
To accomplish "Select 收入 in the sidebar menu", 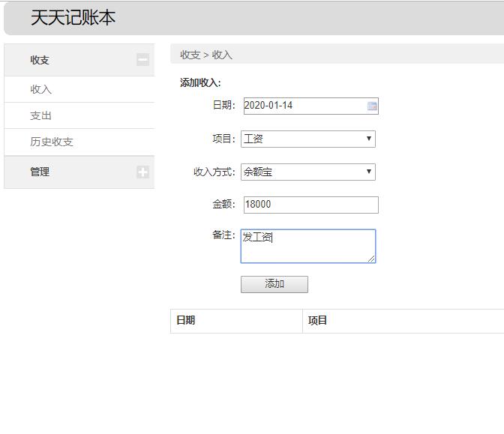I will (79, 89).
